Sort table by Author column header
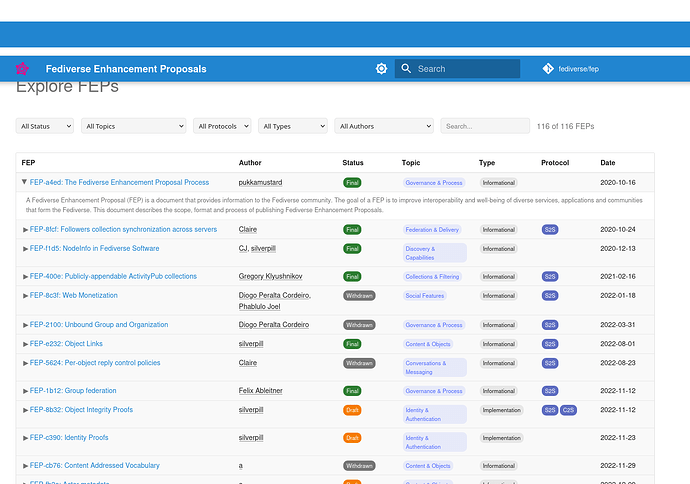Image resolution: width=690 pixels, height=484 pixels. point(250,162)
